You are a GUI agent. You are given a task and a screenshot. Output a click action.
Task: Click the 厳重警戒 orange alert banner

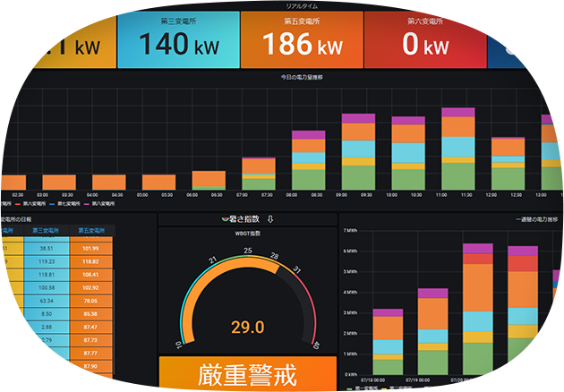click(247, 373)
